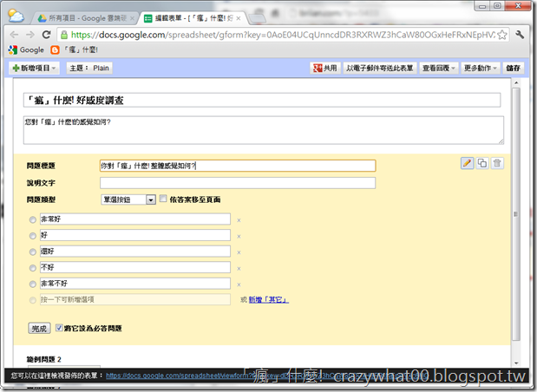Select the radio button for 非常不好
The height and width of the screenshot is (392, 537).
pos(33,284)
